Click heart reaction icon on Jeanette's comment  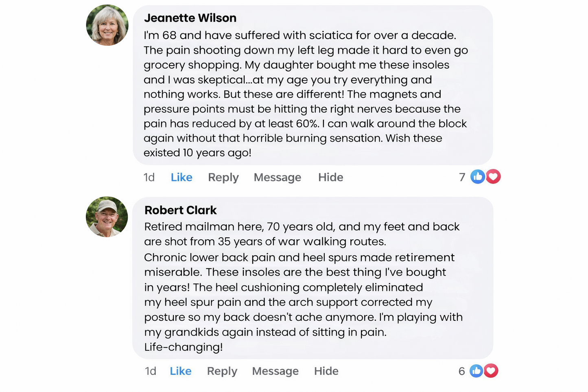493,177
